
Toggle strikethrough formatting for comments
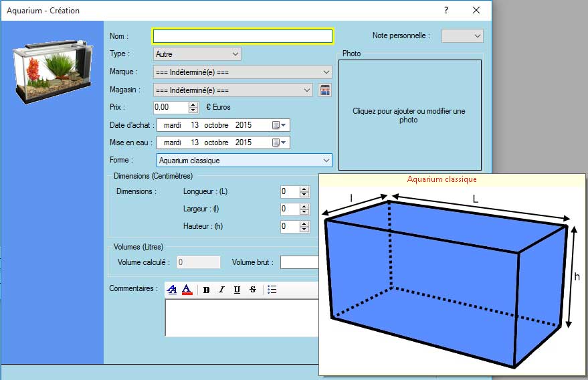click(x=252, y=290)
